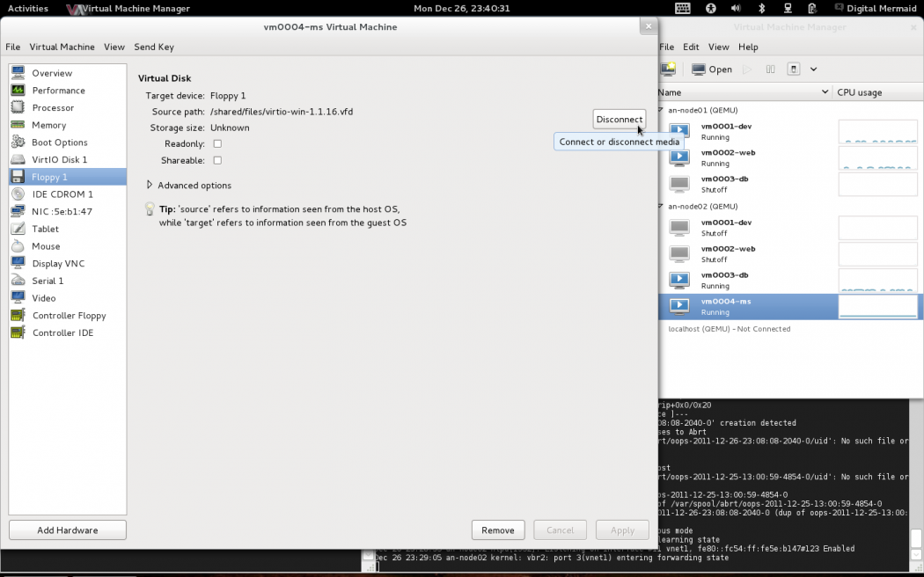This screenshot has width=924, height=577.
Task: Open the Send Key menu
Action: [x=154, y=47]
